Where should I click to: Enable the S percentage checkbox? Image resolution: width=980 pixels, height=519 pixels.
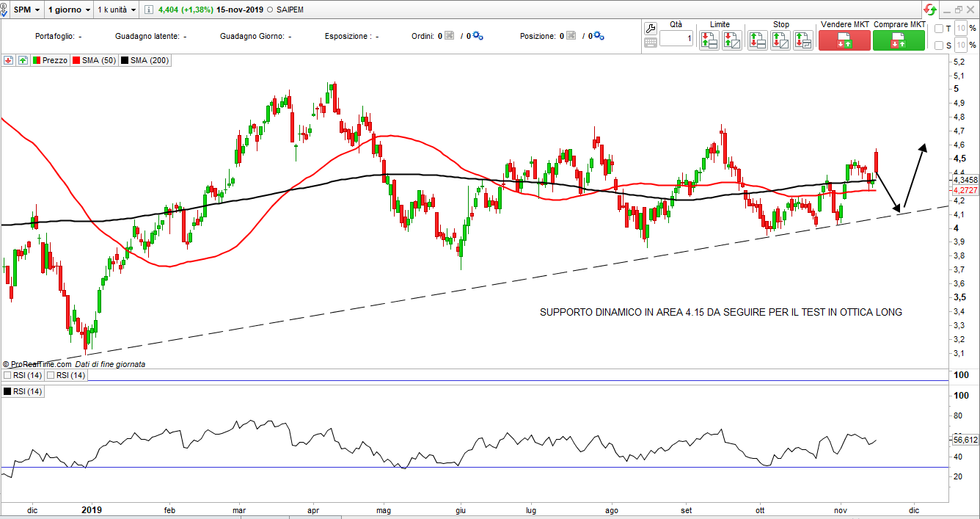click(939, 46)
